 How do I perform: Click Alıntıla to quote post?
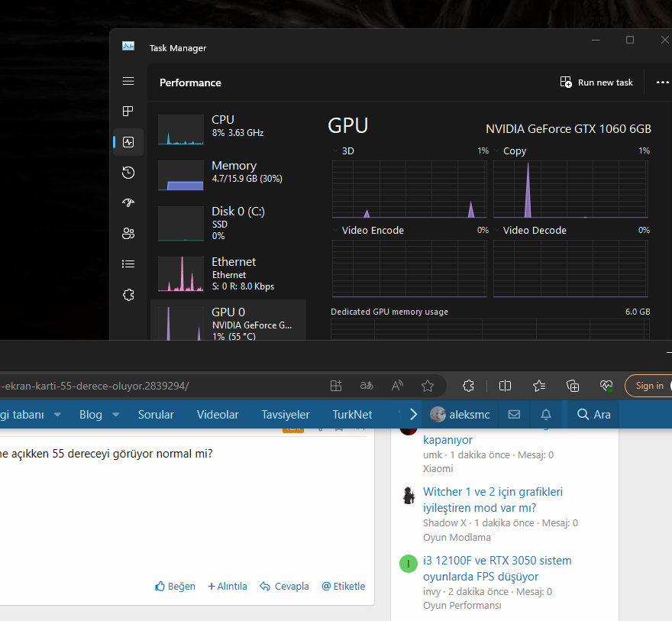(227, 586)
